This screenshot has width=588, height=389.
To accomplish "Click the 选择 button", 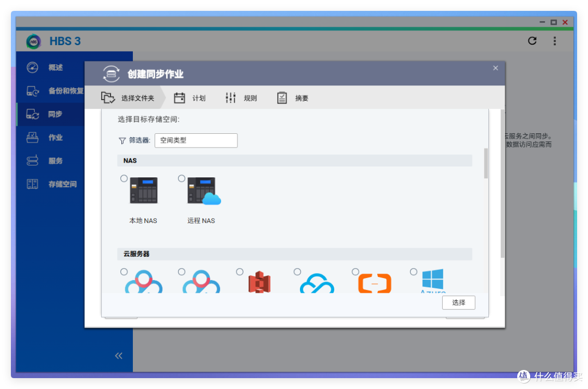I will (458, 303).
